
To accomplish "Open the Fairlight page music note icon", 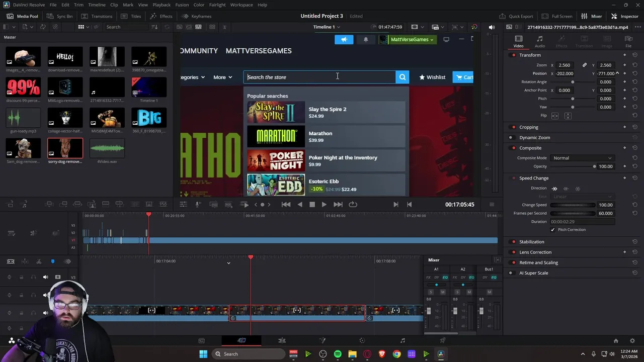I will pos(403,340).
